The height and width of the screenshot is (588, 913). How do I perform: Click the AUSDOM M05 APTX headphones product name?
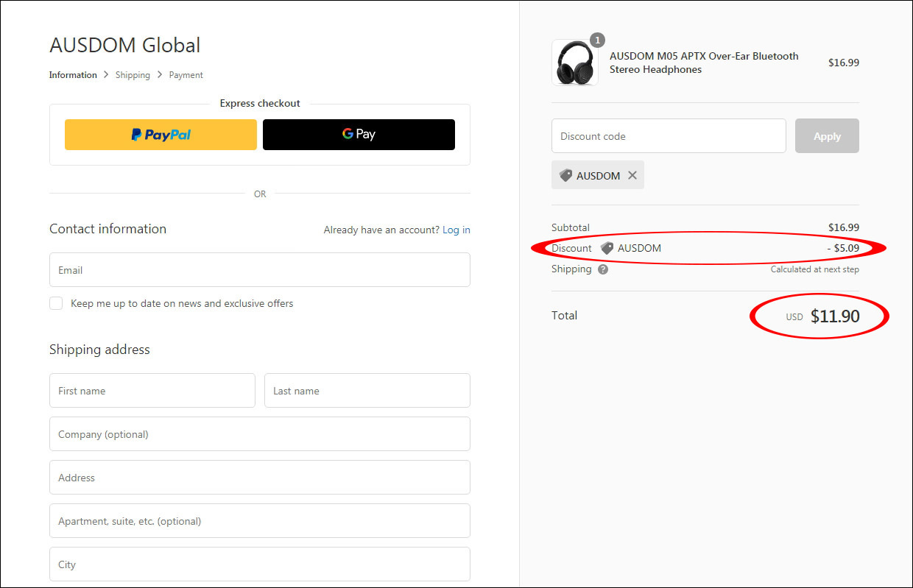[704, 63]
